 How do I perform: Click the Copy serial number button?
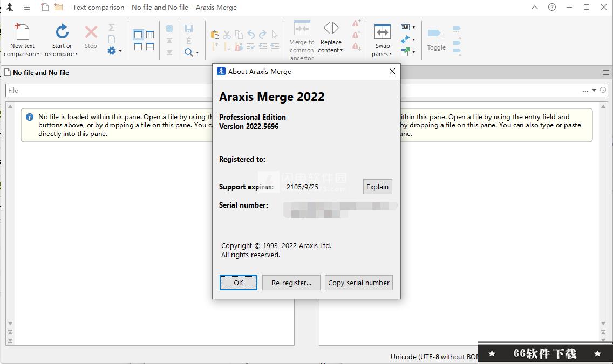[358, 283]
